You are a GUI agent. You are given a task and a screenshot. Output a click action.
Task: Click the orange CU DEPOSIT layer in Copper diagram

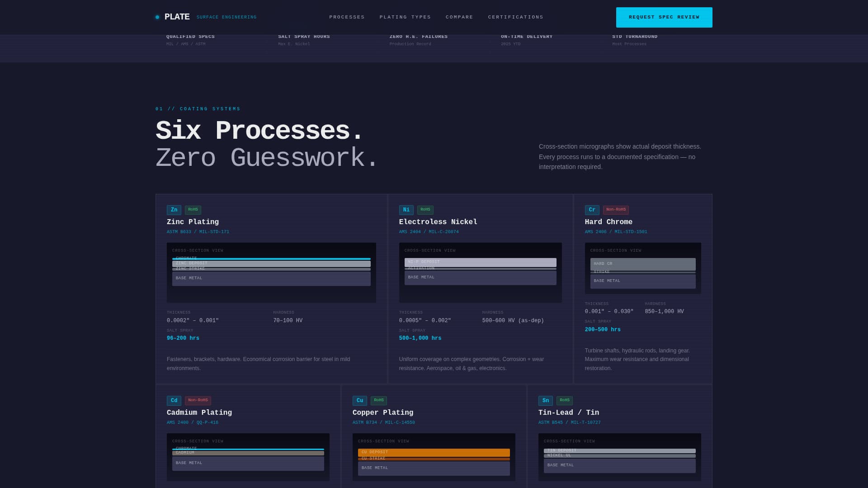434,452
